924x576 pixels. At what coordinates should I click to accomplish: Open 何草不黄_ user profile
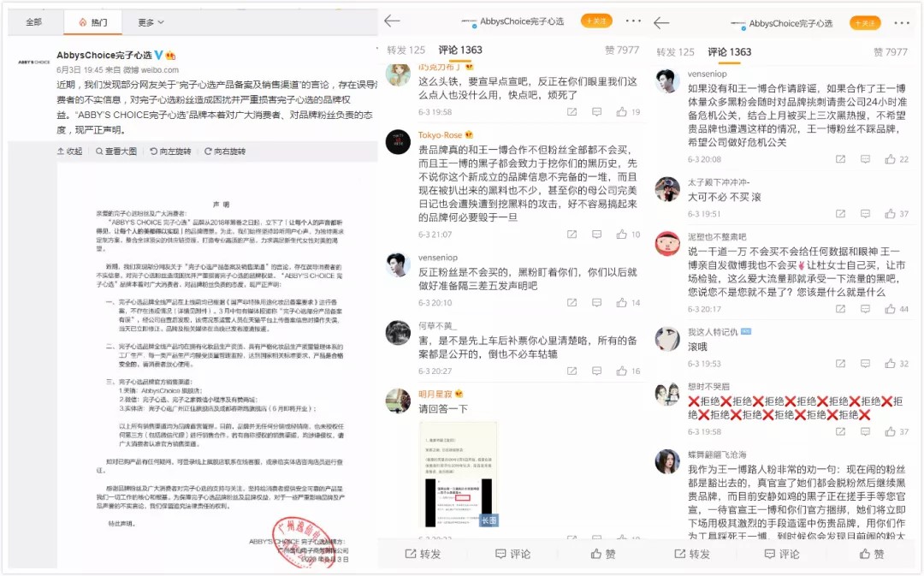pos(437,325)
